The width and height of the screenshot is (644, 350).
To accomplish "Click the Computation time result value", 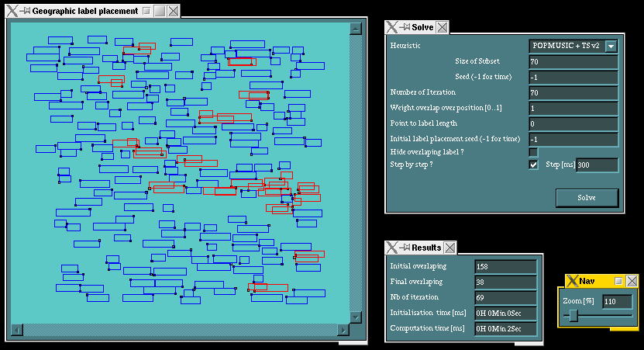I will (505, 328).
